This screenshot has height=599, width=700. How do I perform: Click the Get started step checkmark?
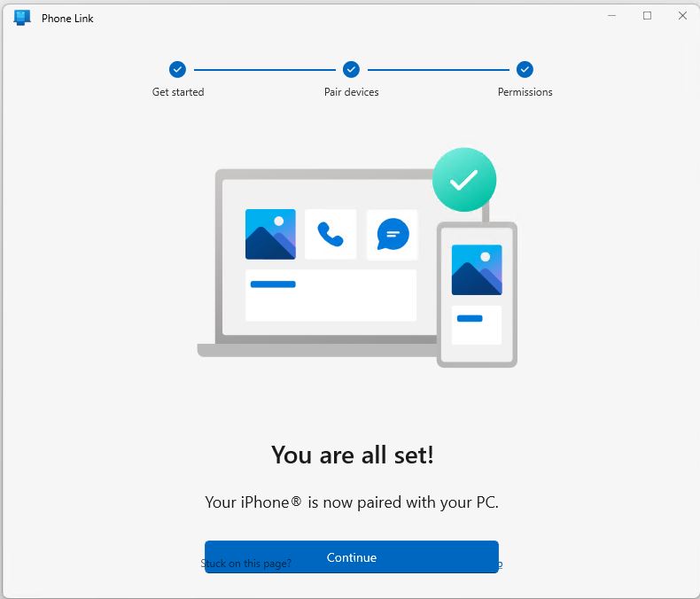[177, 69]
